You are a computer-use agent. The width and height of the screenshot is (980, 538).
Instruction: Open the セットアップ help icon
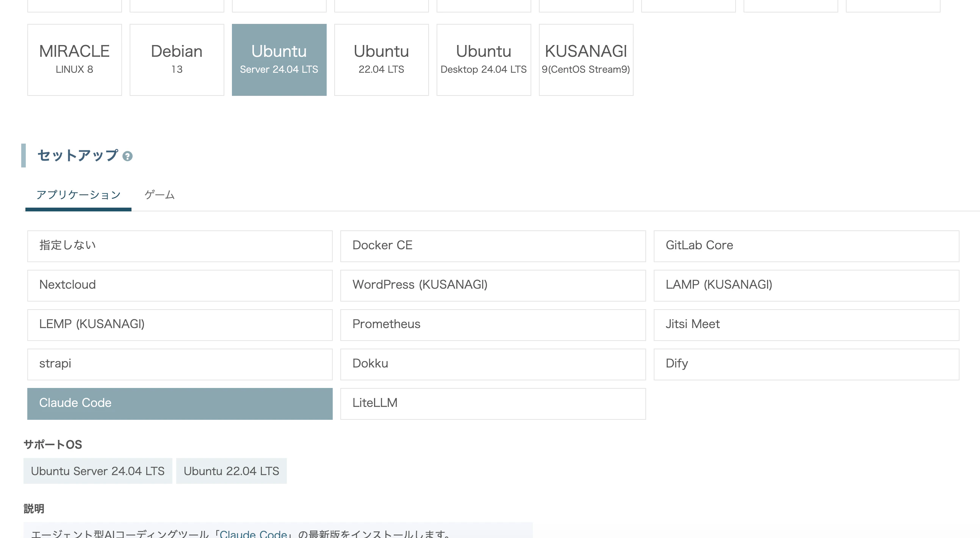(x=127, y=156)
